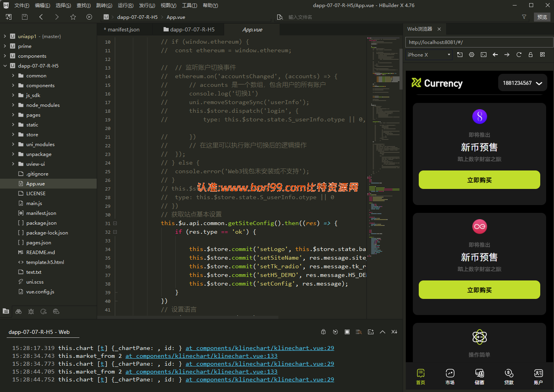
Task: Click the first 立即购买 button
Action: click(479, 180)
